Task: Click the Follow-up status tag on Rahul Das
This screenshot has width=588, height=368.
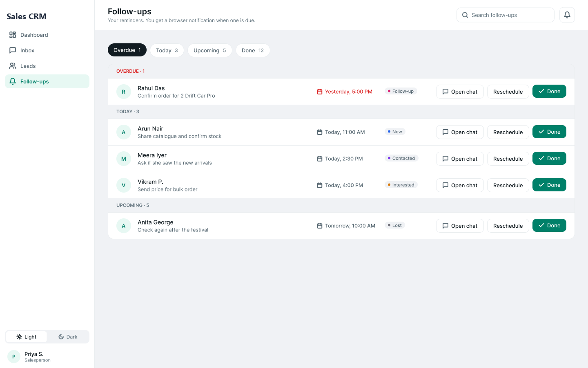Action: 401,91
